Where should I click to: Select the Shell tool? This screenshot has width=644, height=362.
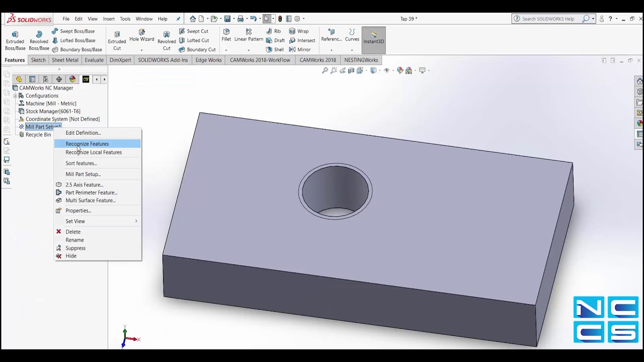(275, 49)
